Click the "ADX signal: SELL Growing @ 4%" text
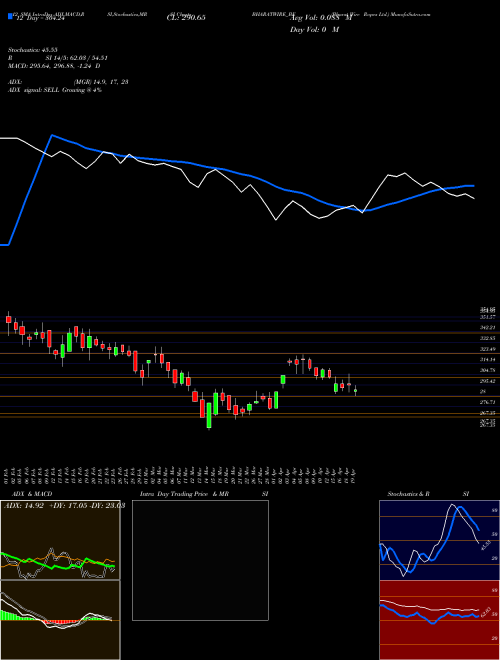 coord(55,90)
